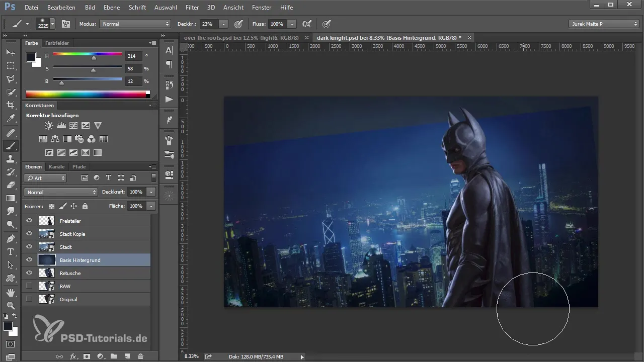This screenshot has height=362, width=644.
Task: Close the dark knight.psd tab
Action: click(x=469, y=38)
